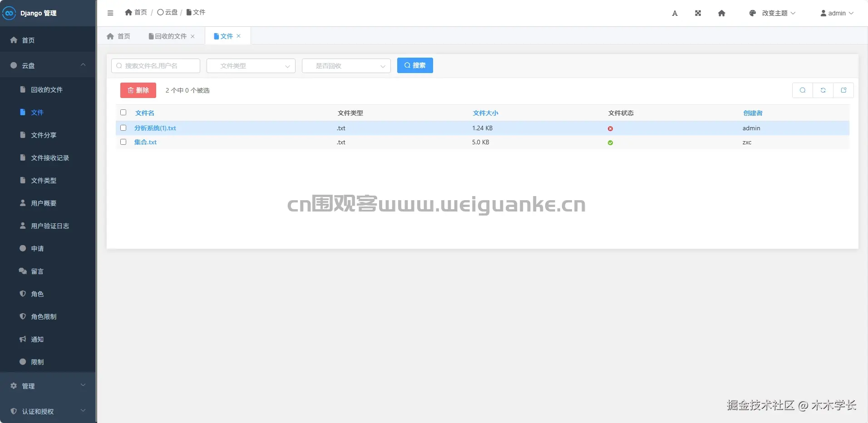This screenshot has width=868, height=423.
Task: Open the 改变主题 dropdown
Action: coord(772,13)
